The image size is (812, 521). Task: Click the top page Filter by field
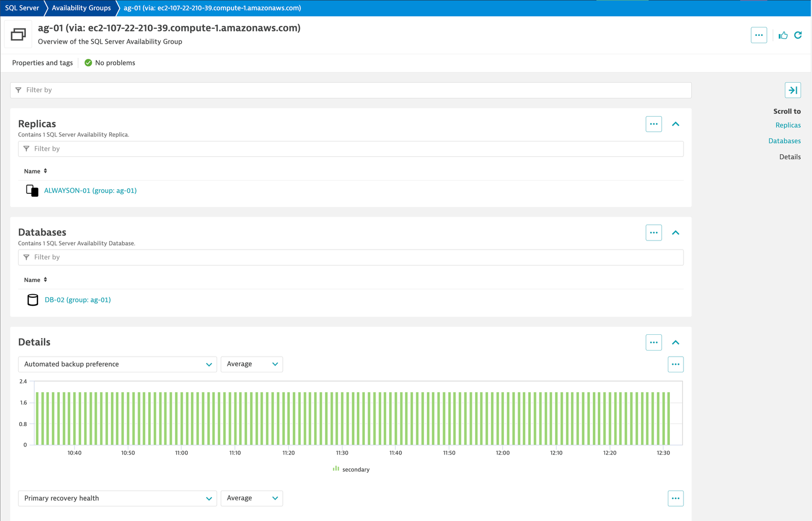click(351, 90)
